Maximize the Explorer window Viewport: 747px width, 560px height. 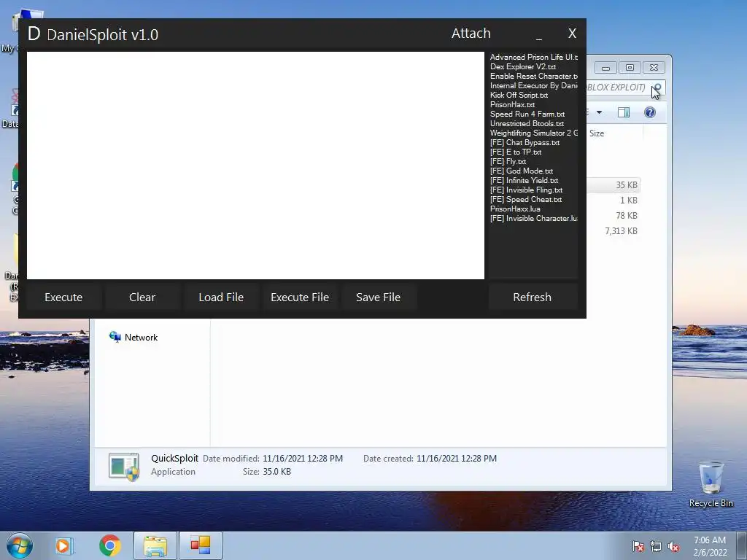click(630, 68)
